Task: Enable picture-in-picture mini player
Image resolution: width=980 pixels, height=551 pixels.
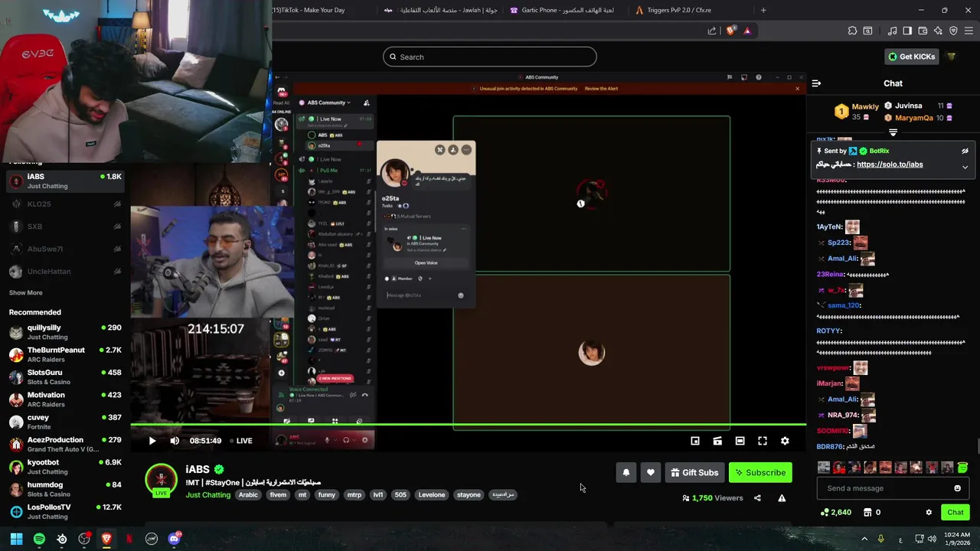Action: point(695,441)
